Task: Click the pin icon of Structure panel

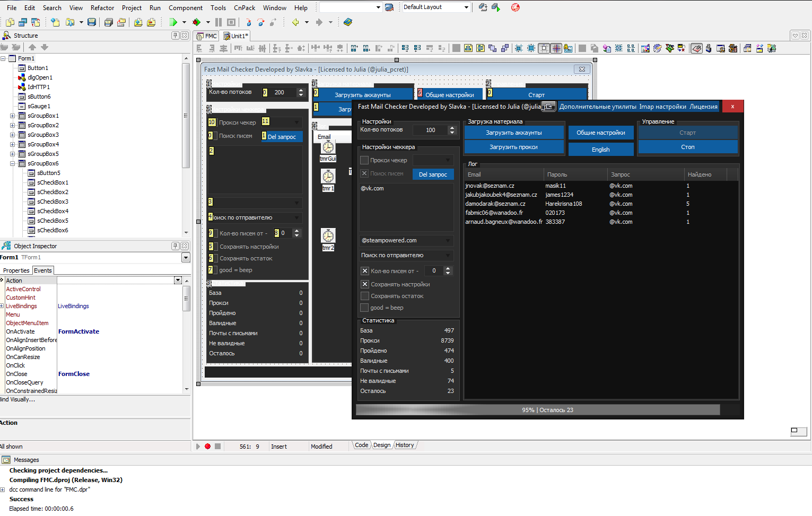Action: click(x=175, y=36)
